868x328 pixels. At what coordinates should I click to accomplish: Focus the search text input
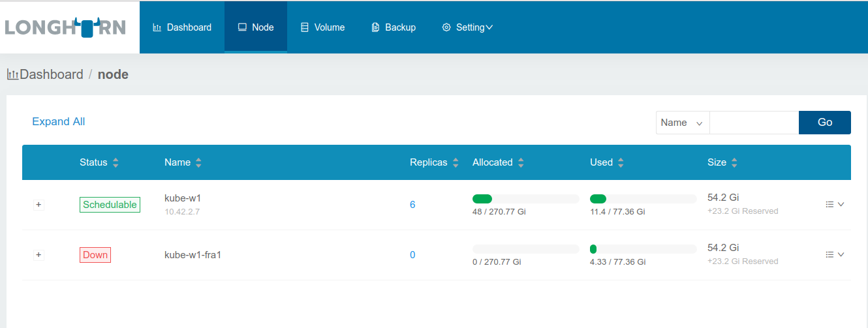pos(754,123)
